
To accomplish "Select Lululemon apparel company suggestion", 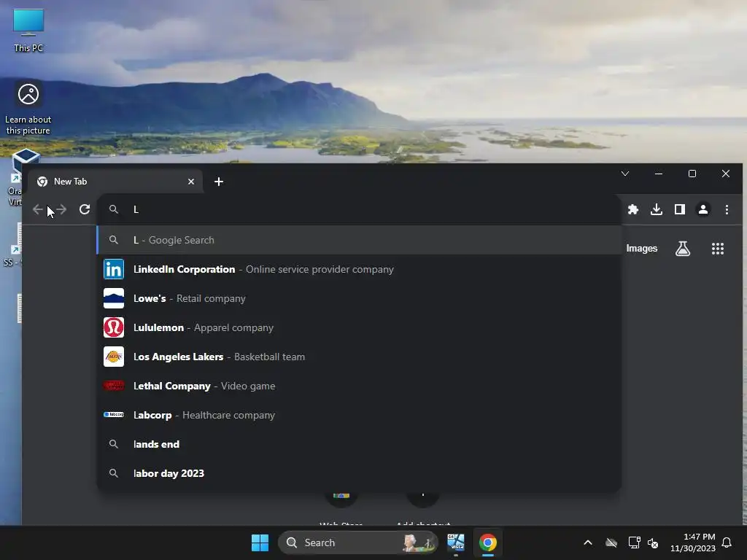I will pyautogui.click(x=359, y=327).
